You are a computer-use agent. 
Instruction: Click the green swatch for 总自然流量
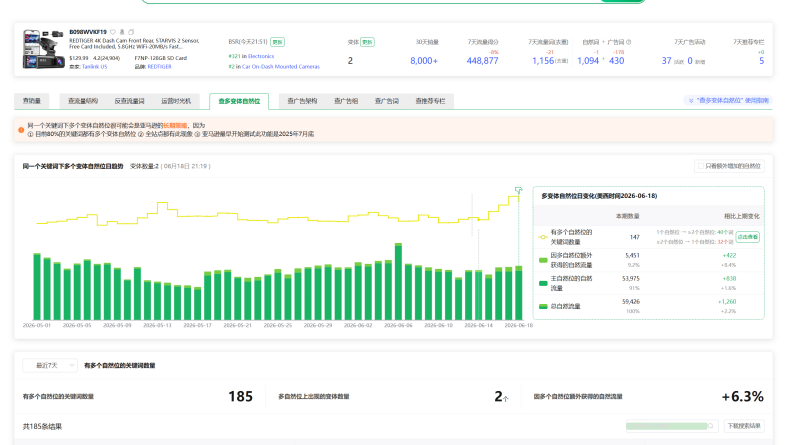[x=543, y=306]
